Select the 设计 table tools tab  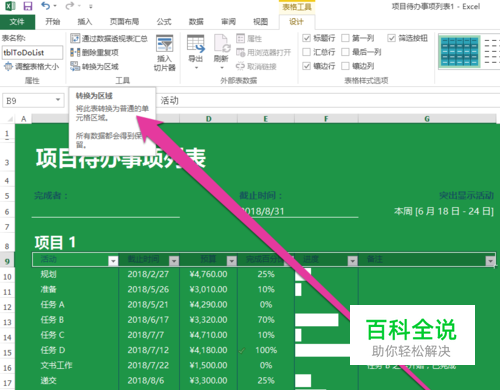[296, 22]
